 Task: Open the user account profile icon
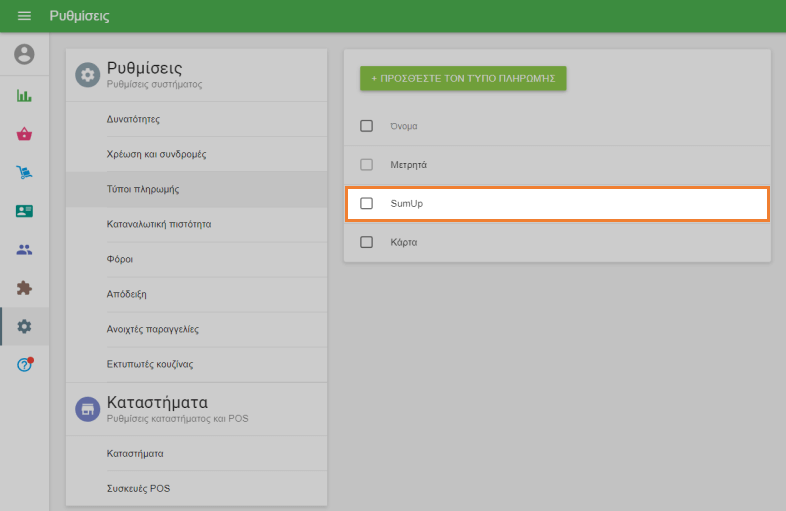point(24,54)
